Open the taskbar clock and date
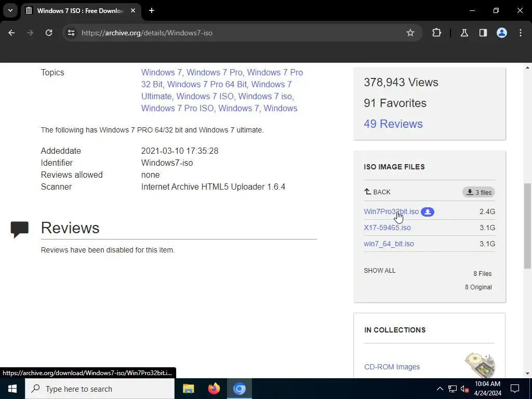 pos(487,389)
